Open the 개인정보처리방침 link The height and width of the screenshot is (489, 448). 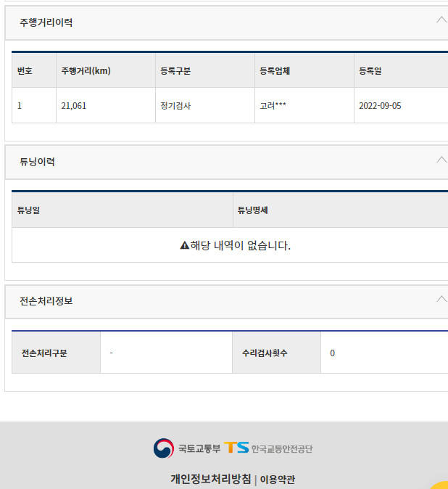click(211, 479)
